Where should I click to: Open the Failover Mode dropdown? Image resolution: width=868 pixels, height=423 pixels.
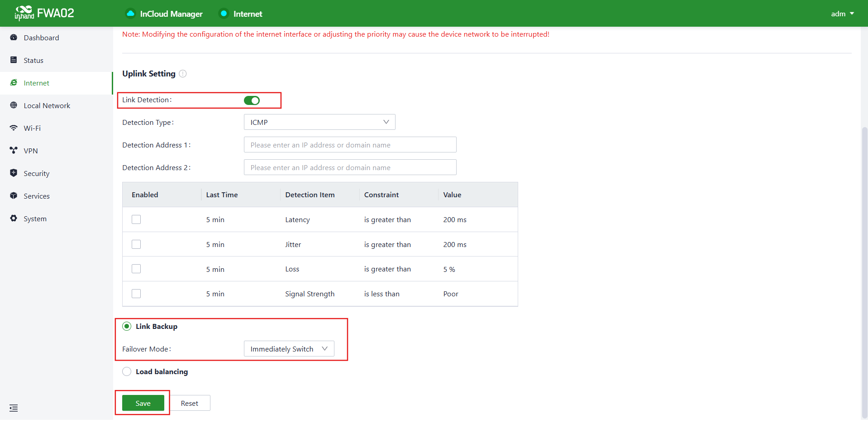coord(289,349)
